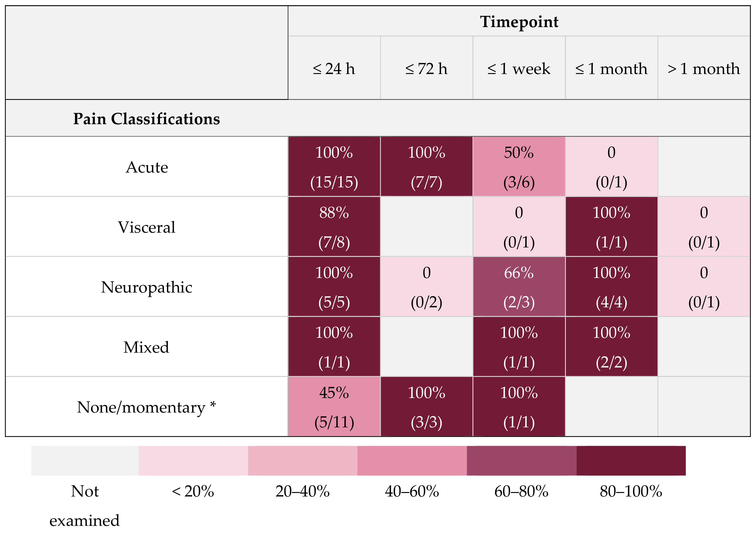Click the 'None/momentary *' row label

[x=147, y=407]
